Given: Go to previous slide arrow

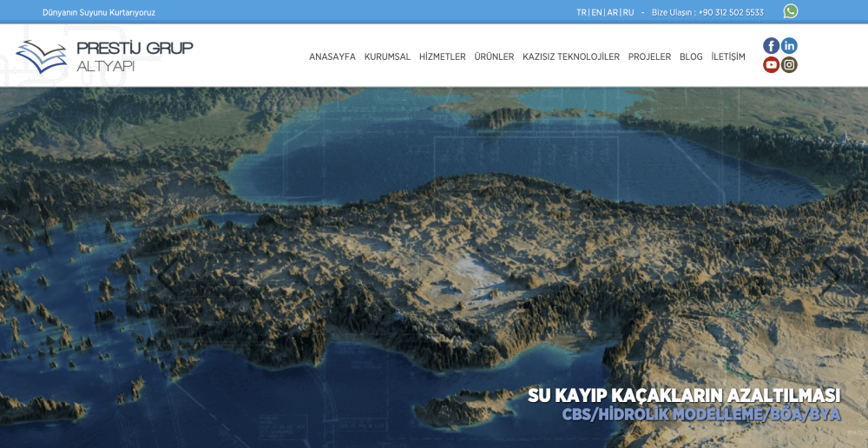Looking at the screenshot, I should pos(168,276).
